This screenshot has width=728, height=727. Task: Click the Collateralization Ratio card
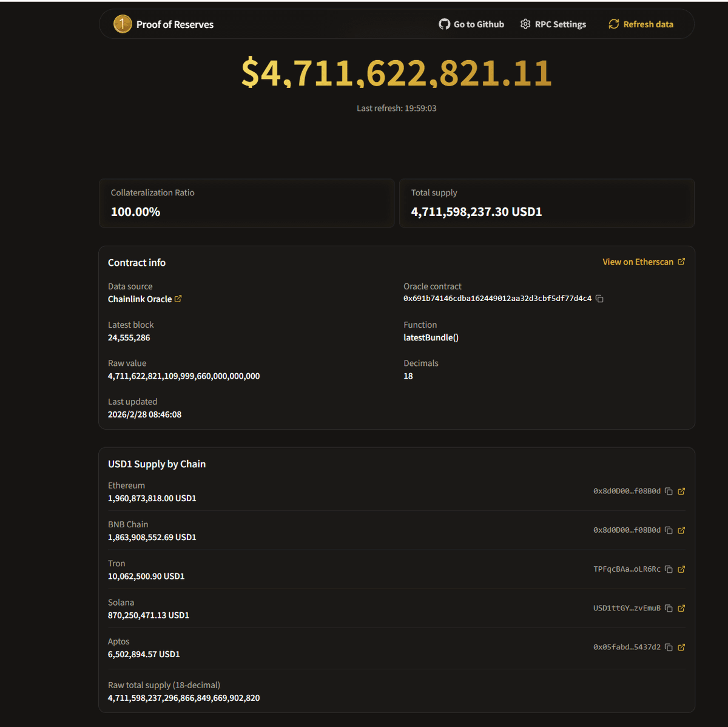pos(246,203)
